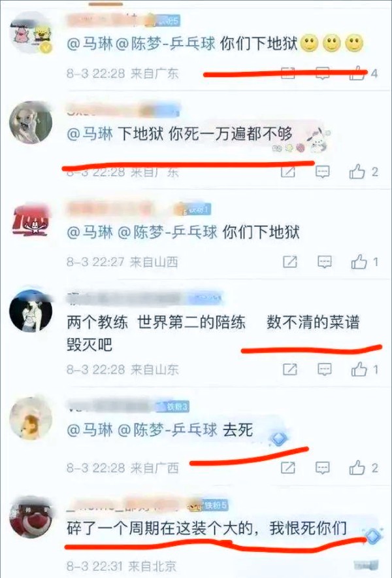Viewport: 392px width, 578px height.
Task: Open the blonde girl avatar profile
Action: click(x=31, y=122)
